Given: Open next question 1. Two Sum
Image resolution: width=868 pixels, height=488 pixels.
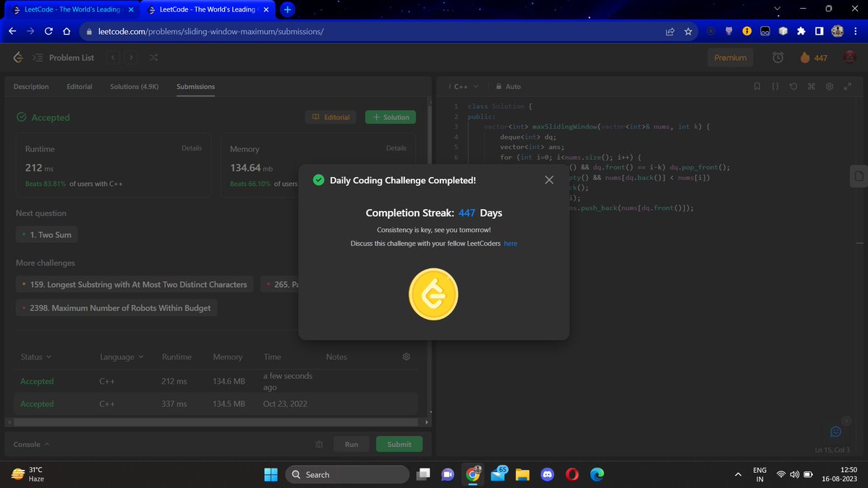Looking at the screenshot, I should 47,235.
